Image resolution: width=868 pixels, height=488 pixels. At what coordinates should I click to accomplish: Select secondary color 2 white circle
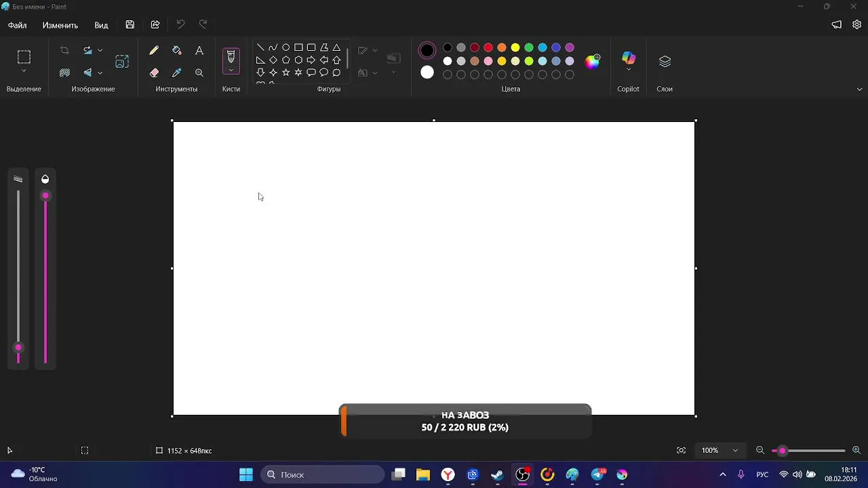(427, 73)
